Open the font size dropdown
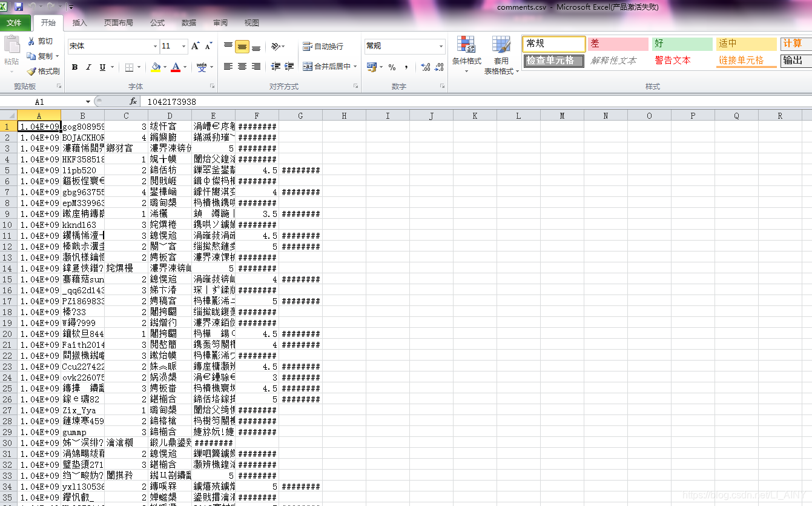812x506 pixels. point(184,46)
